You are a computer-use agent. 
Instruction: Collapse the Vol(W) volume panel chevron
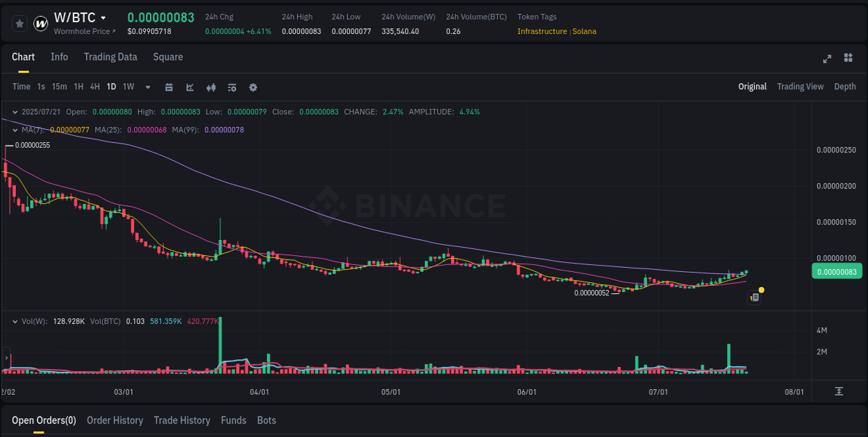click(15, 320)
